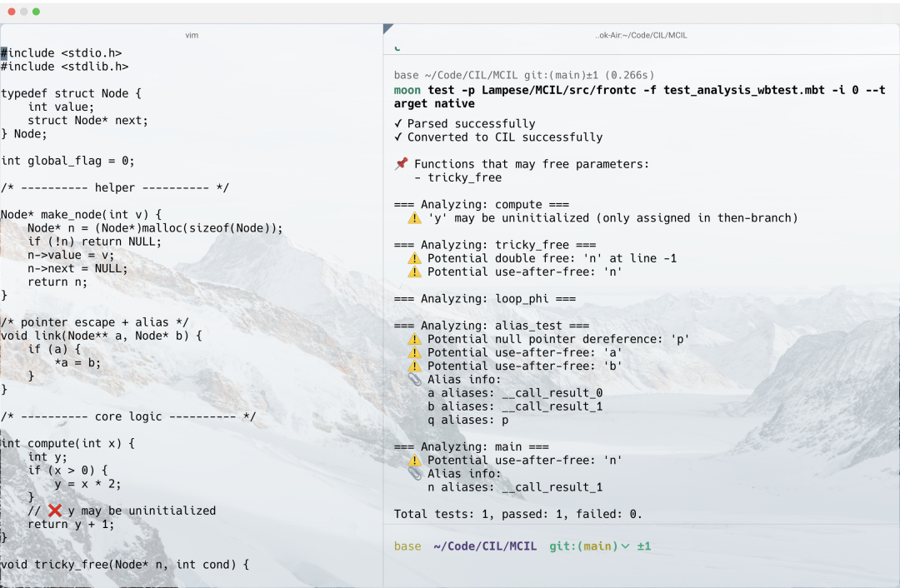
Task: Click the 'if (x > 0) {' line
Action: pyautogui.click(x=67, y=471)
